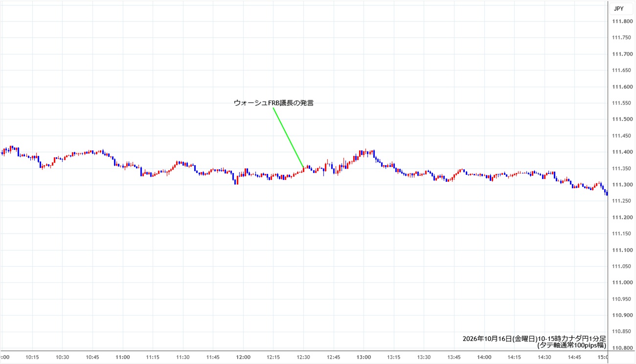Click the 11:30 time axis label
This screenshot has height=364, width=636.
(183, 357)
